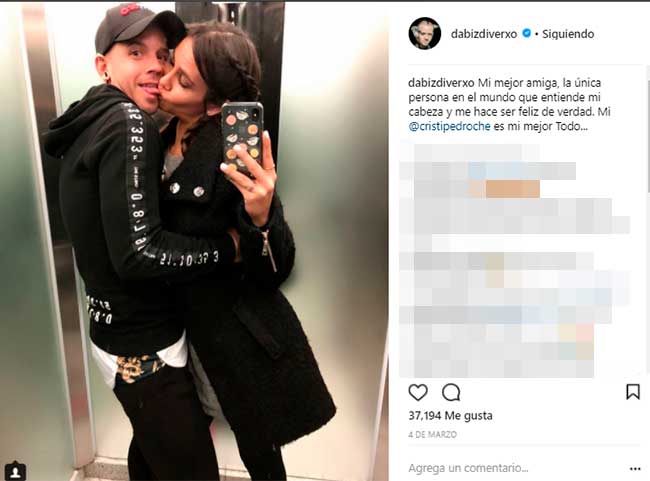650x481 pixels.
Task: Click the elevator selfie photo
Action: point(194,241)
